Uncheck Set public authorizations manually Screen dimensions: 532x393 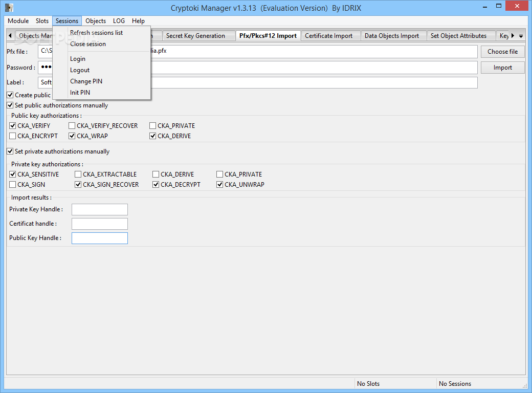pyautogui.click(x=10, y=105)
